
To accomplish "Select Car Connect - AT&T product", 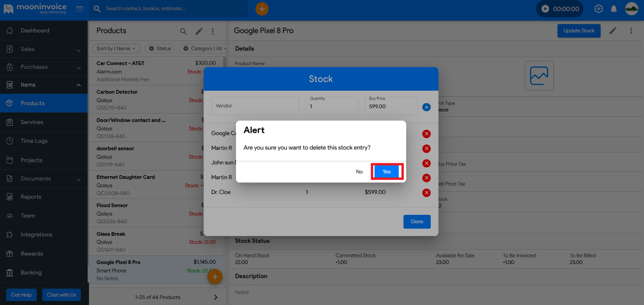I will pos(156,71).
